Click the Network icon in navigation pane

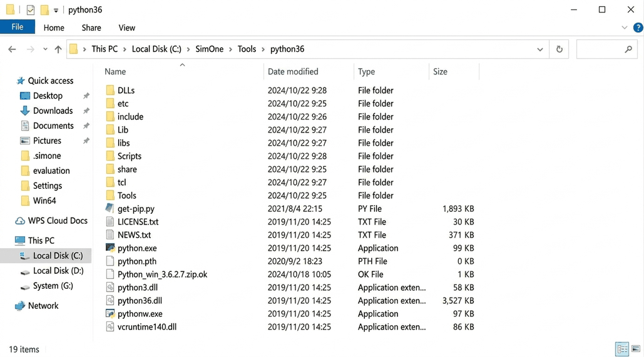[20, 306]
